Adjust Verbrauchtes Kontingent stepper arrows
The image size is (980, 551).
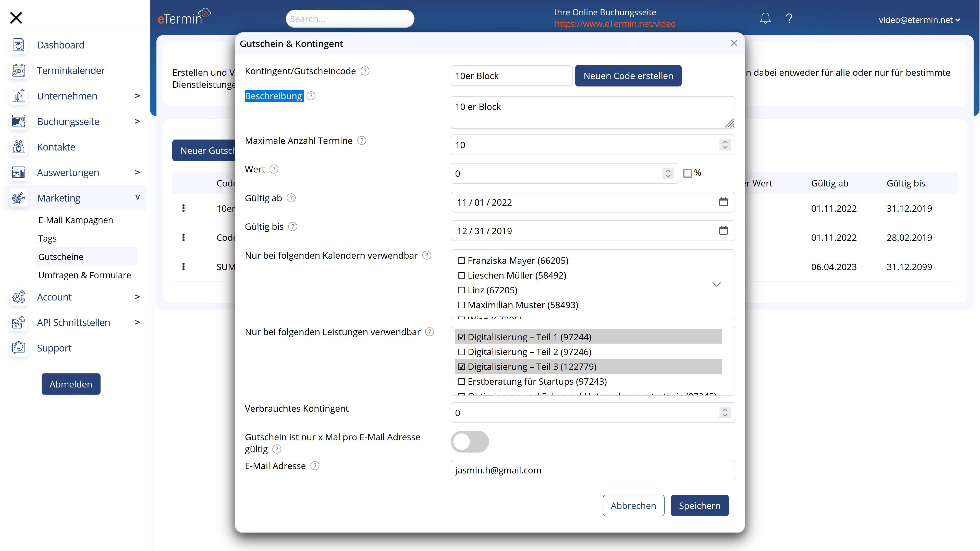coord(725,412)
